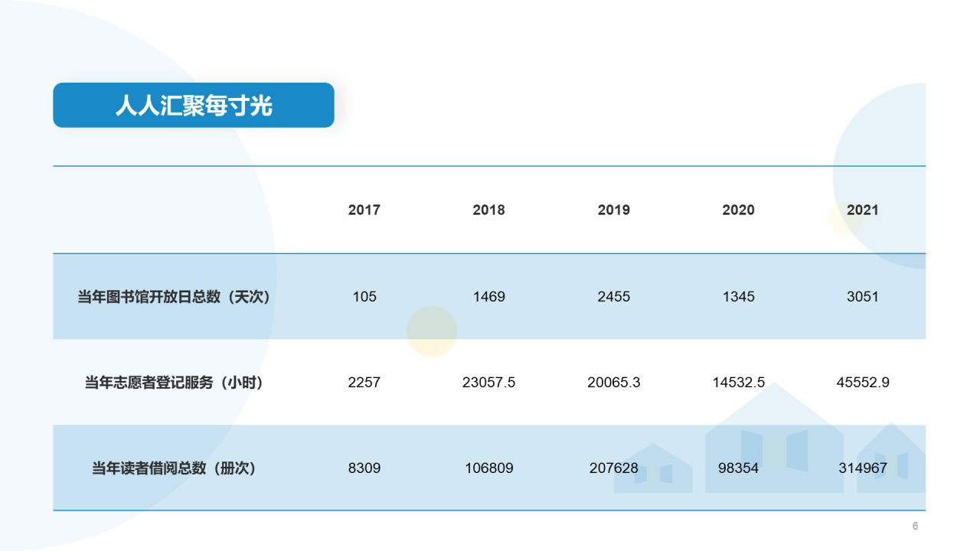
Task: Select the 2020 column header
Action: tap(738, 210)
